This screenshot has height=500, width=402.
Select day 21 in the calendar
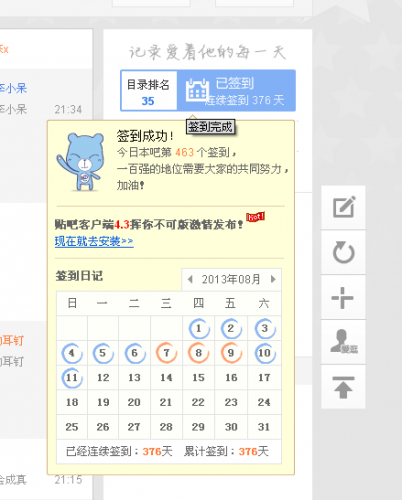(166, 402)
